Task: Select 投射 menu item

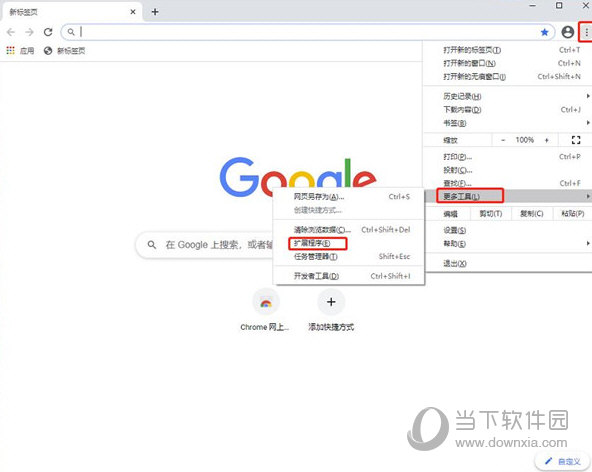Action: 507,170
